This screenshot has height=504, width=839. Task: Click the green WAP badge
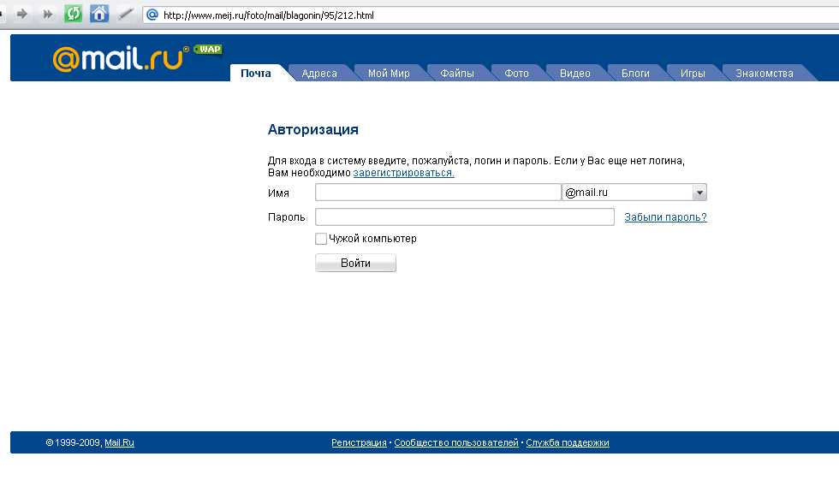[208, 50]
